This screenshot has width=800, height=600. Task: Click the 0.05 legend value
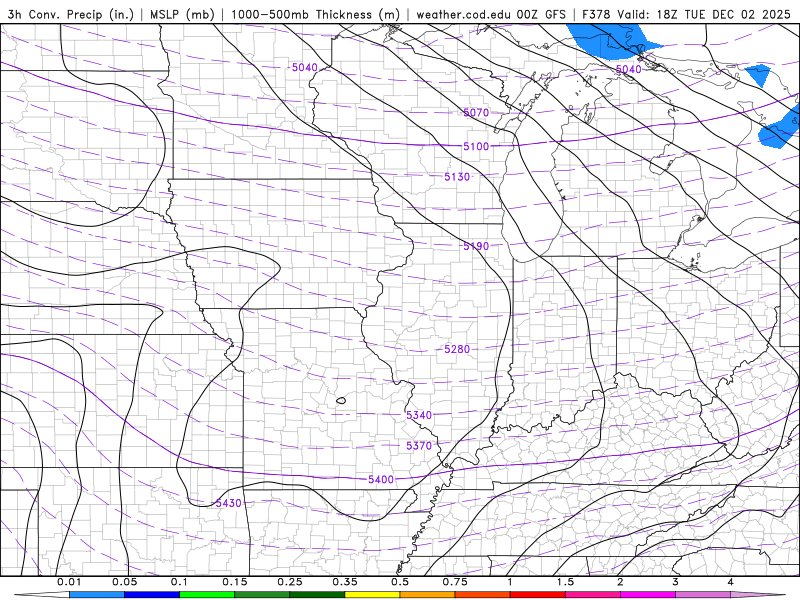(x=124, y=582)
